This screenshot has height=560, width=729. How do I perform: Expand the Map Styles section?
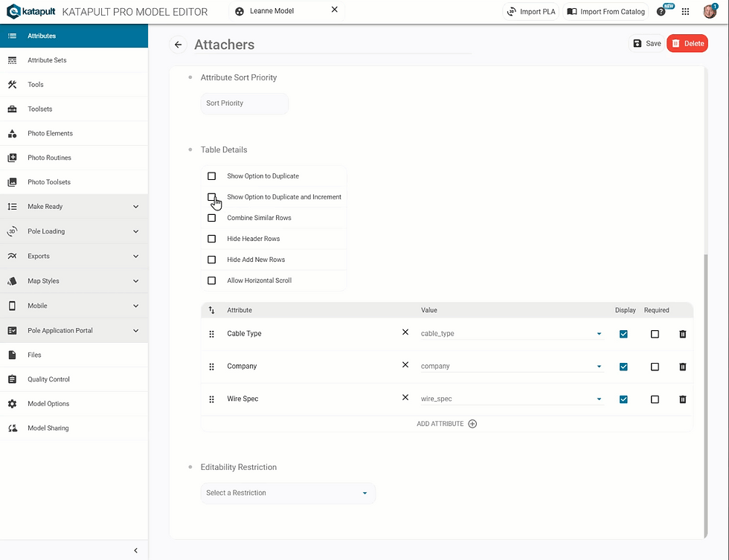click(x=74, y=281)
